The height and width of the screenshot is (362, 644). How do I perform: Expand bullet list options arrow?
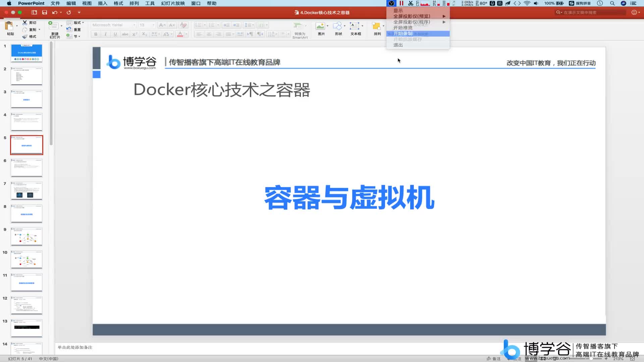[205, 25]
